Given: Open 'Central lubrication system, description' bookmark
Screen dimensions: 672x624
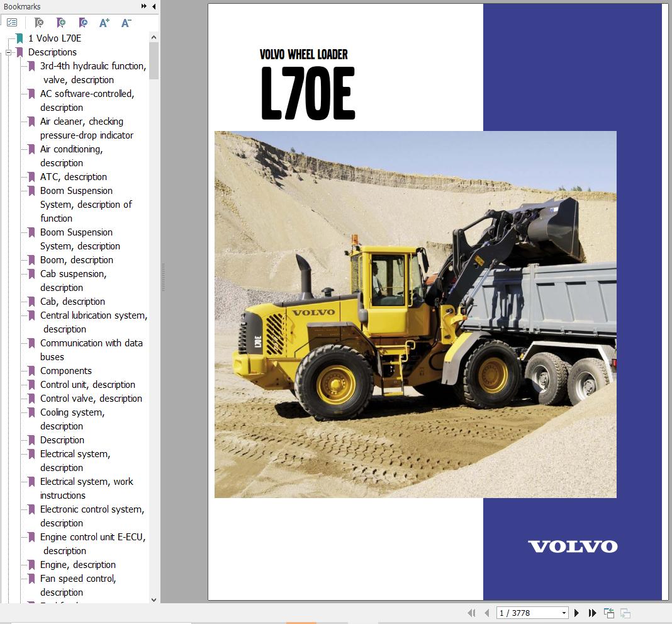Looking at the screenshot, I should coord(93,322).
